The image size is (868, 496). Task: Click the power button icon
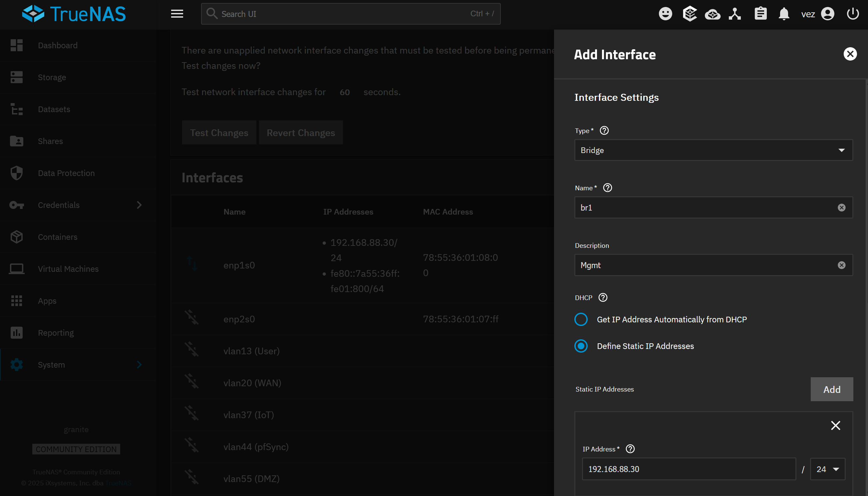(x=852, y=14)
